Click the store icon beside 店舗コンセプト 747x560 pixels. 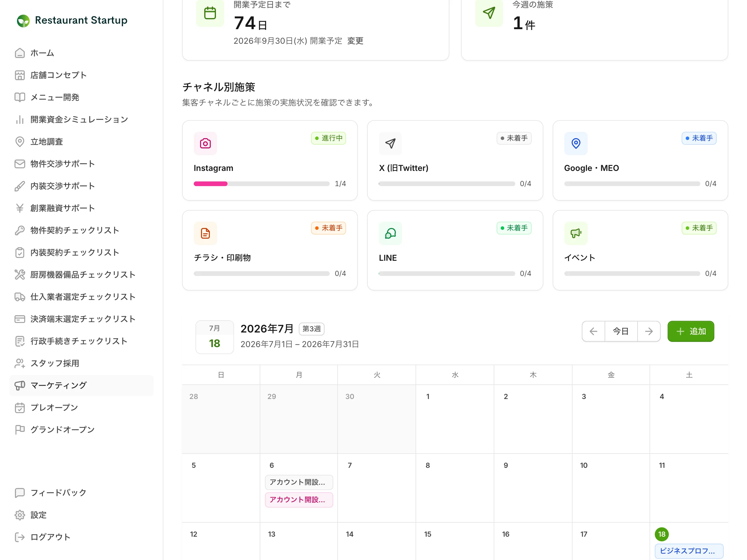(20, 75)
